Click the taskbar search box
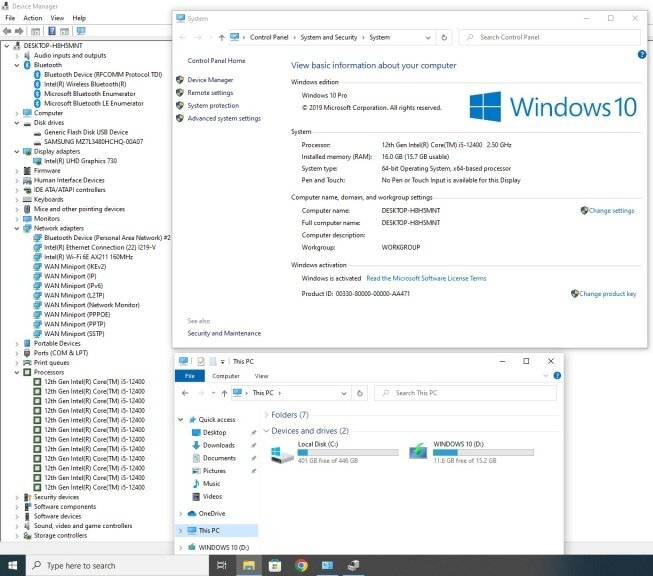This screenshot has height=576, width=653. pos(117,565)
